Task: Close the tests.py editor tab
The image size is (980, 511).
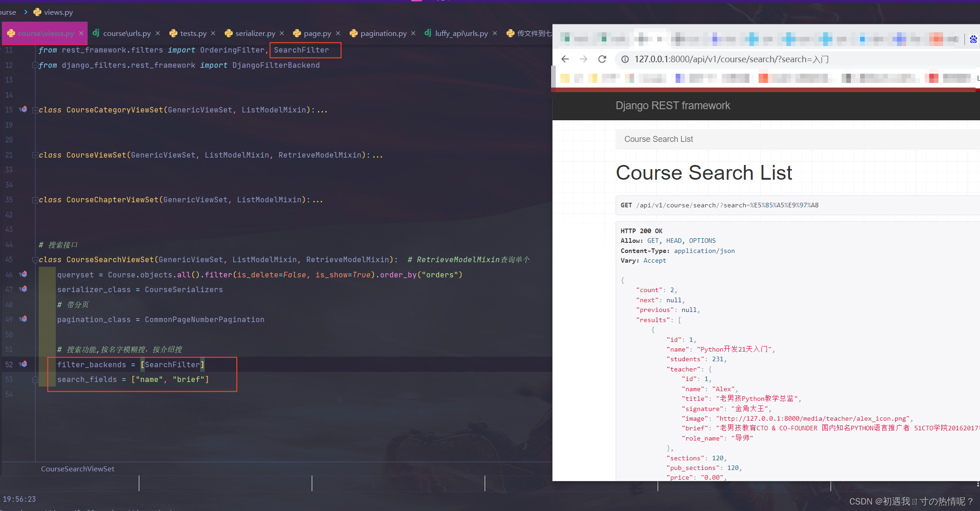Action: (x=213, y=33)
